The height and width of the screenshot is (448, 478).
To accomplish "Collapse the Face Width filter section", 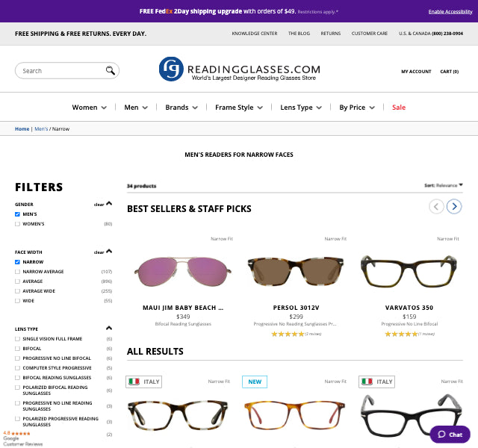I will tap(109, 252).
